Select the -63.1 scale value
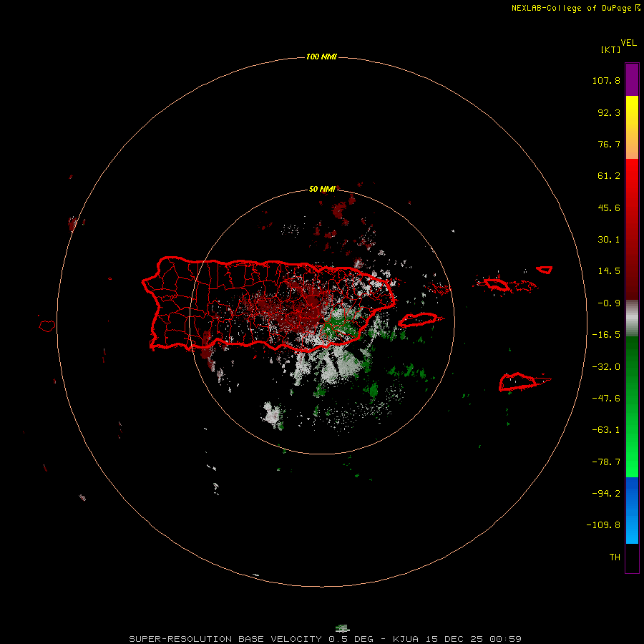 click(606, 430)
